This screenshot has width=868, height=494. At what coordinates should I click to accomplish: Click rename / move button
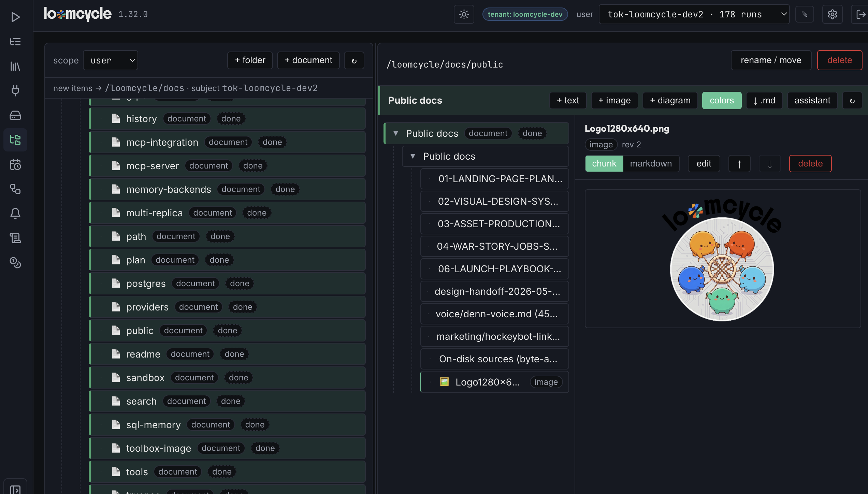771,60
